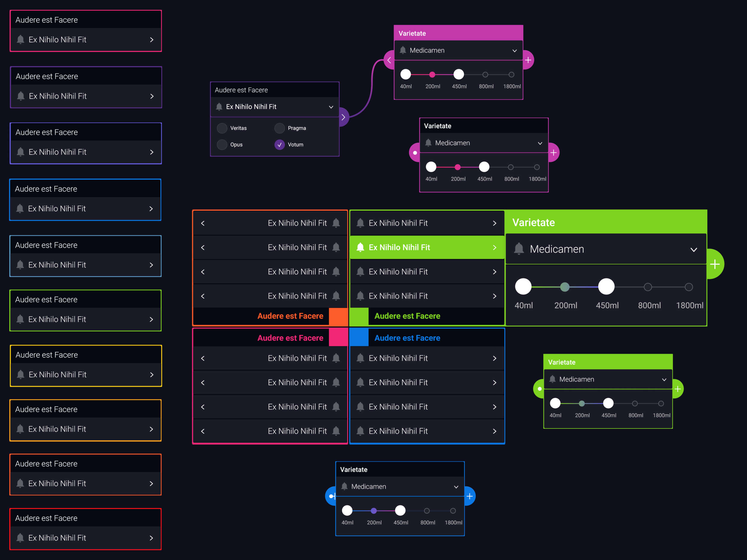747x560 pixels.
Task: Click the plus button on the bottom blue Varietate panel
Action: pos(469,496)
